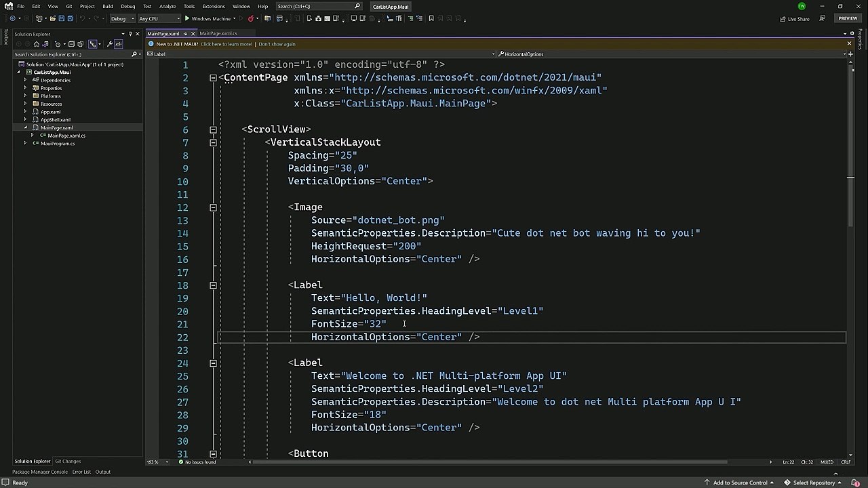Open the Extensions menu
Viewport: 868px width, 488px height.
213,6
